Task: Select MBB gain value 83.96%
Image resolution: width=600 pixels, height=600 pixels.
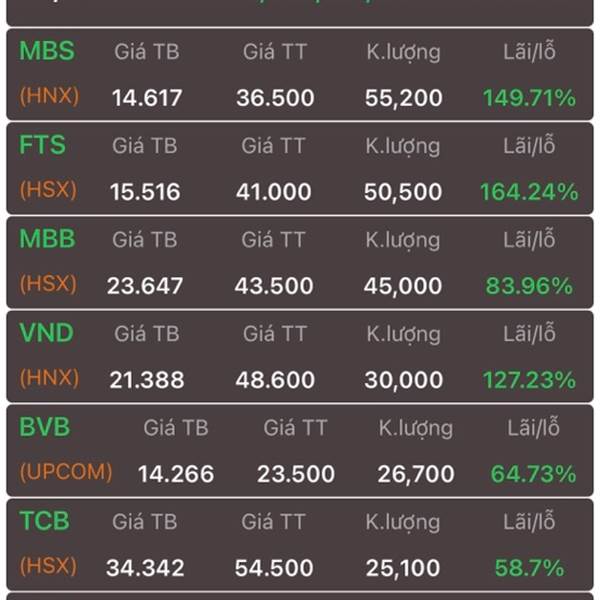Action: click(x=529, y=286)
